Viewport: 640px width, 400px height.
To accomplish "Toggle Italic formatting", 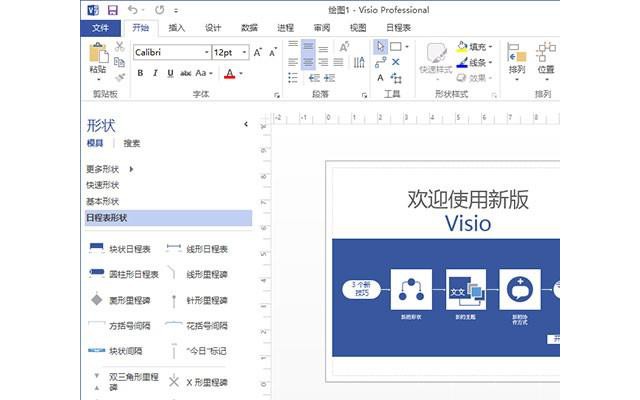I will 155,73.
